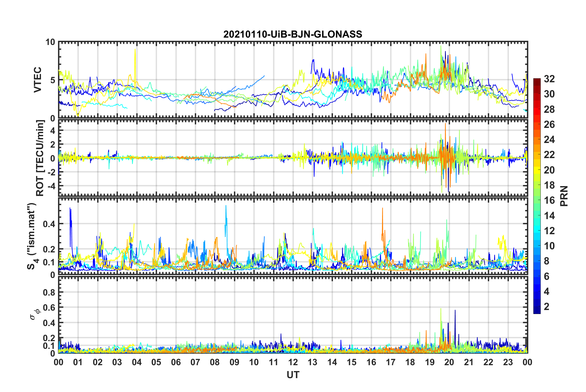Click colorbar tick label 32
The image size is (586, 392).
coord(549,79)
